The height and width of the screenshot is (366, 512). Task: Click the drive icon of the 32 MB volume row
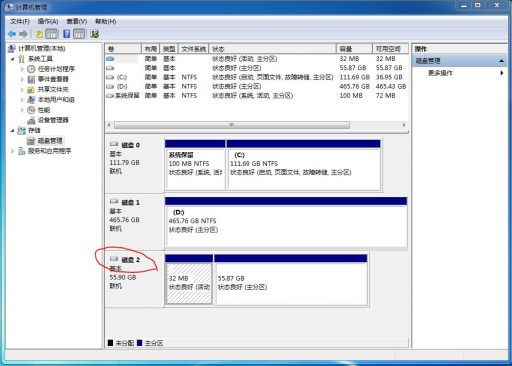click(110, 59)
